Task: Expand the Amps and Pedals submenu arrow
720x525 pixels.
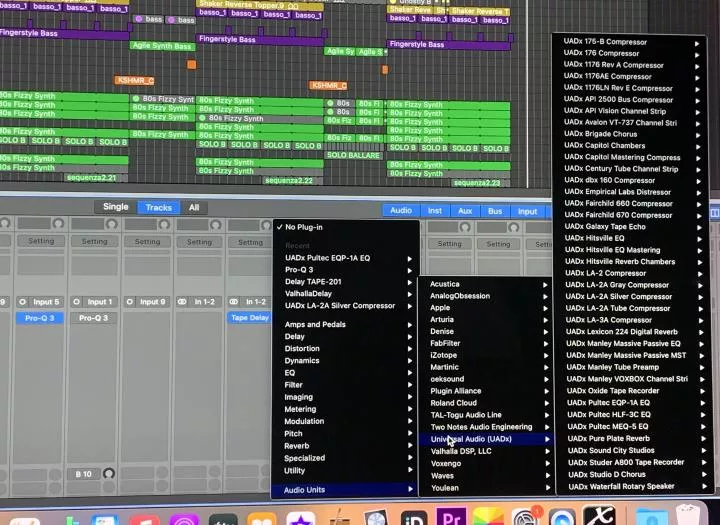Action: point(410,325)
